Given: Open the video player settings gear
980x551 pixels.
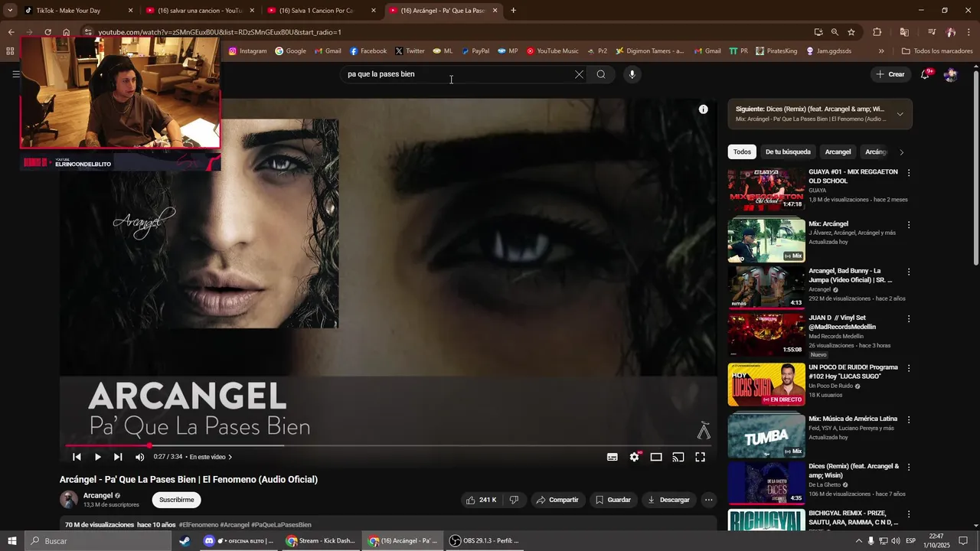Looking at the screenshot, I should 635,457.
